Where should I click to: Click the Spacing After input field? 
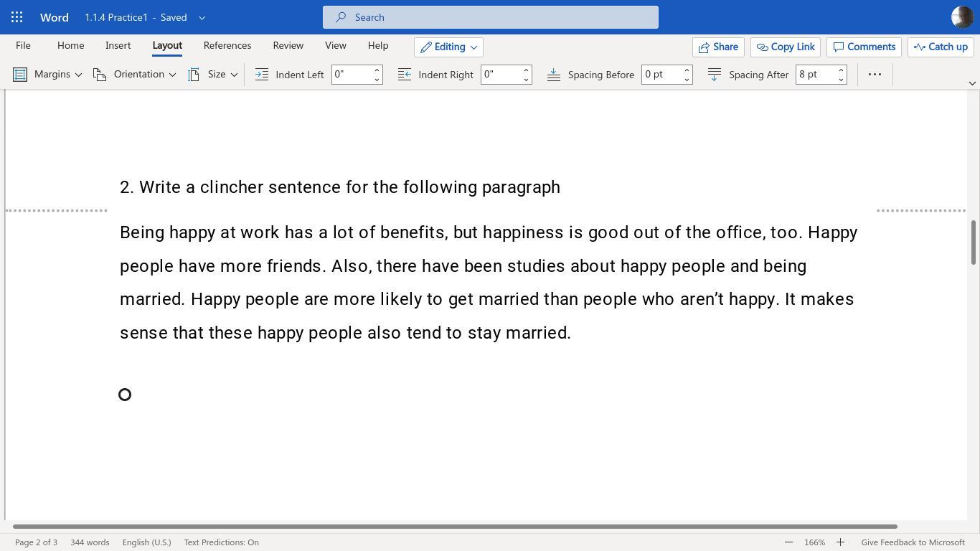click(x=816, y=75)
